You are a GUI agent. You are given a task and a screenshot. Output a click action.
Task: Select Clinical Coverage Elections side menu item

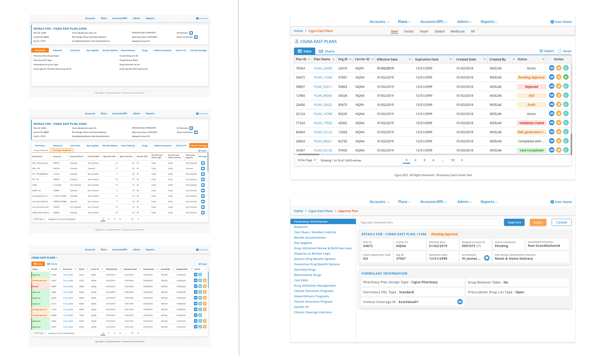(313, 312)
